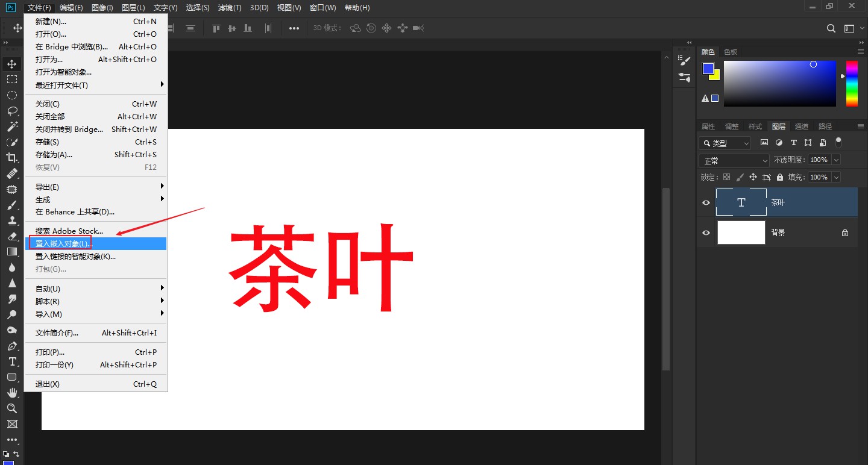This screenshot has height=465, width=868.
Task: Open the Gradient tool
Action: tap(13, 252)
